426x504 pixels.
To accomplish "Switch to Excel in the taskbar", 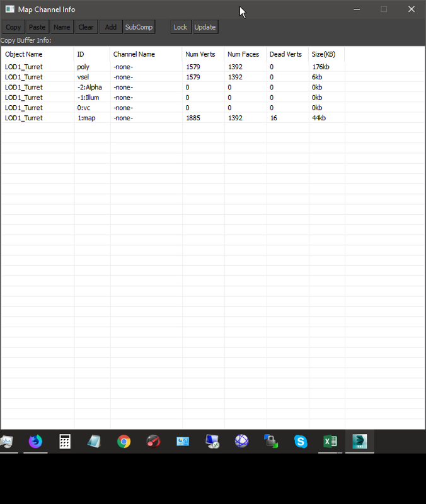I will pos(330,442).
